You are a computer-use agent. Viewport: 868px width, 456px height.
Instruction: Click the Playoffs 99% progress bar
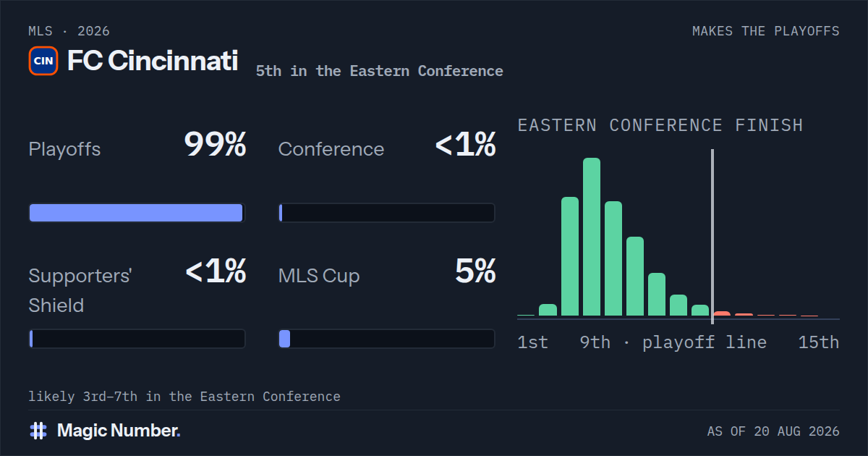[x=137, y=213]
